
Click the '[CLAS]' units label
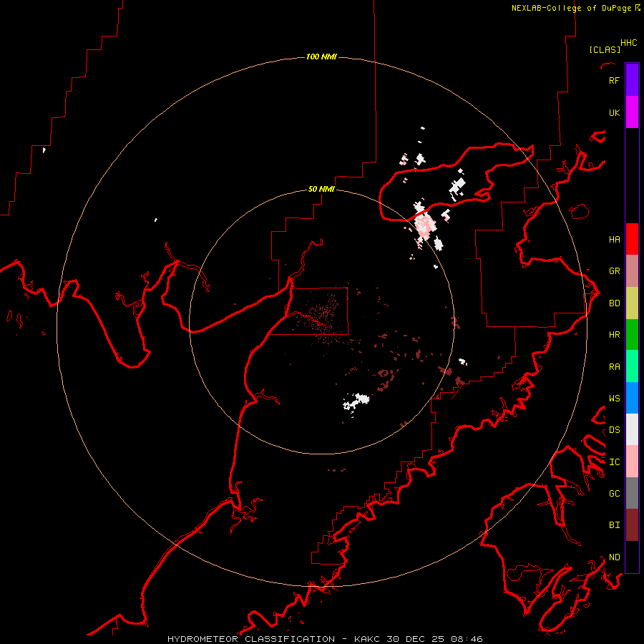[605, 49]
